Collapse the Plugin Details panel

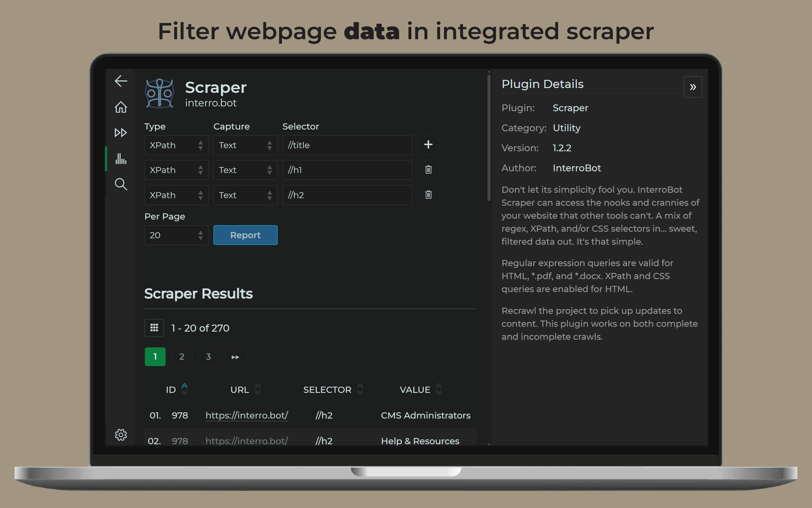693,87
